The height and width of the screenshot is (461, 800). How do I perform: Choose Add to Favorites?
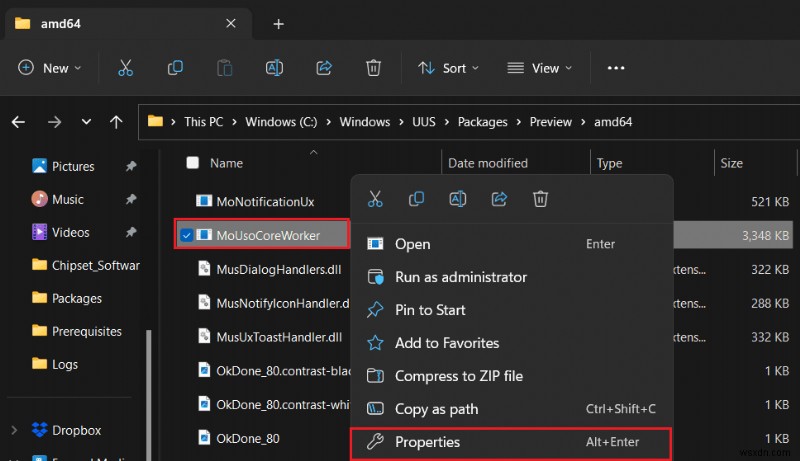pyautogui.click(x=511, y=343)
